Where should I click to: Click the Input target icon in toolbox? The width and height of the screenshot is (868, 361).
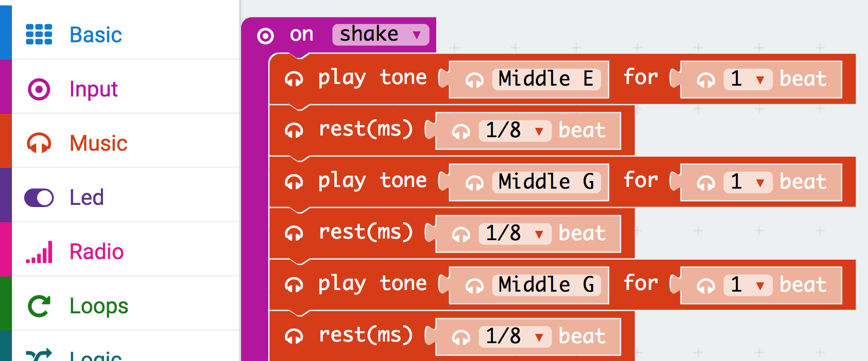point(39,89)
